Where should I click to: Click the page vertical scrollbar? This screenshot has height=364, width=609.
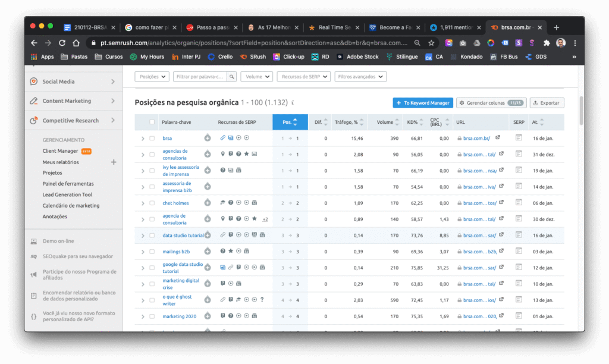581,111
